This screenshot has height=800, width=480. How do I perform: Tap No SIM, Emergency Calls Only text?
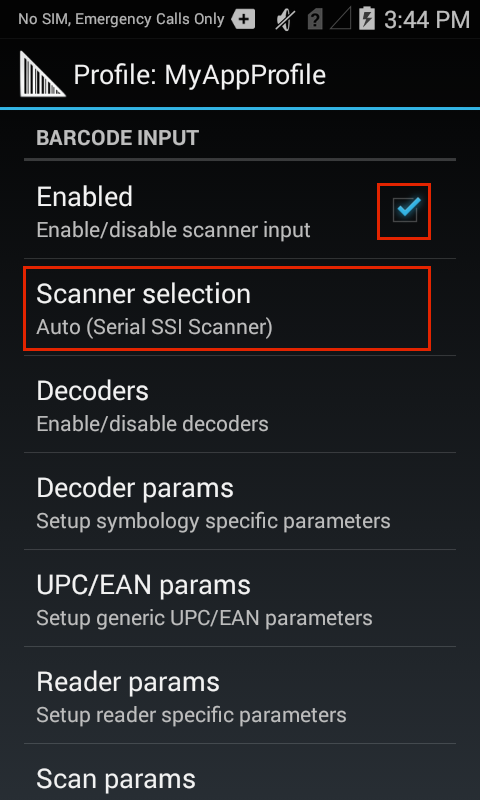pos(121,19)
